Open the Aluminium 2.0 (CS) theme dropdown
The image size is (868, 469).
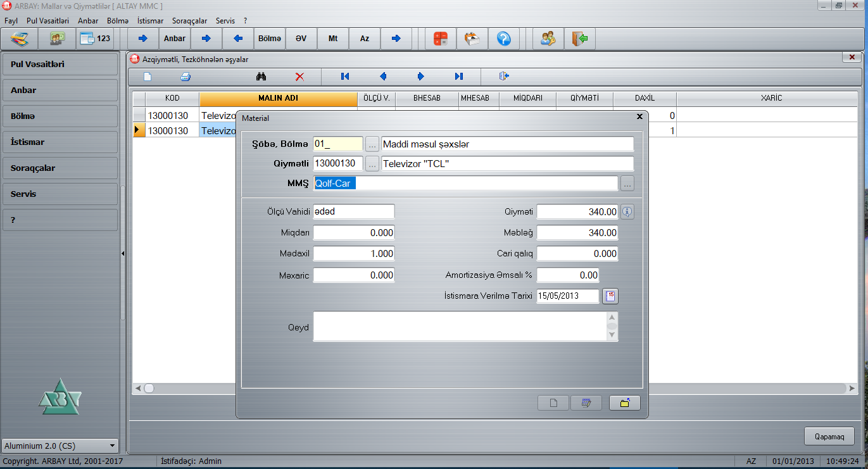[60, 446]
